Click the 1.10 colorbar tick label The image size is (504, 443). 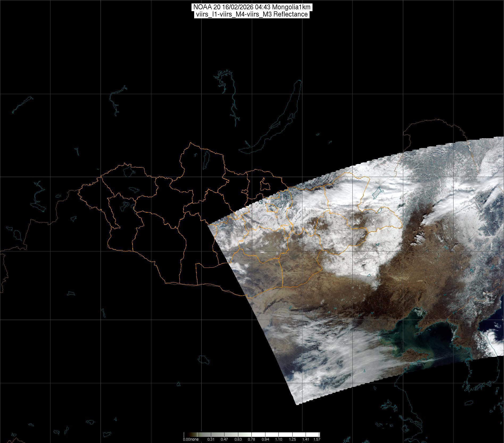point(279,439)
